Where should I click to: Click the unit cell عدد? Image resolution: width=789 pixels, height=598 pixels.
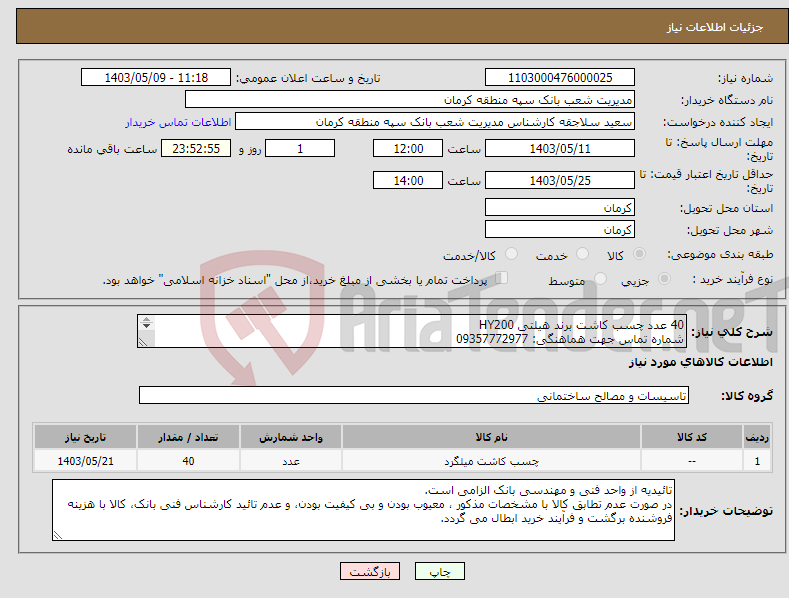[291, 461]
